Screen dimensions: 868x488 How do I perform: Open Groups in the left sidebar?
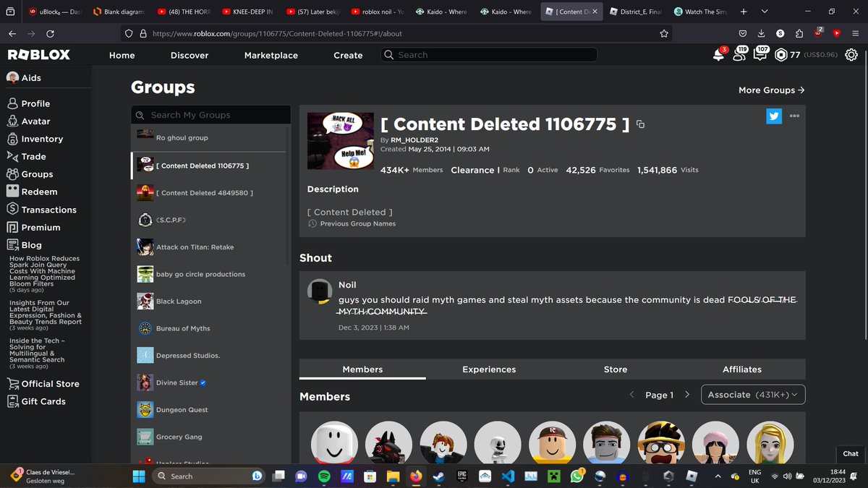pyautogui.click(x=30, y=174)
